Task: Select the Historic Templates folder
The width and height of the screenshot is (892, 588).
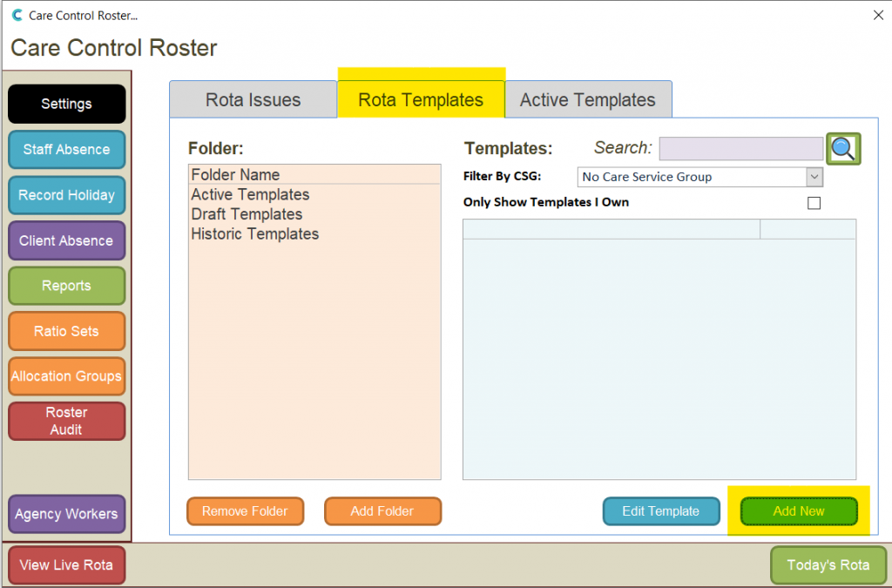Action: [x=314, y=233]
